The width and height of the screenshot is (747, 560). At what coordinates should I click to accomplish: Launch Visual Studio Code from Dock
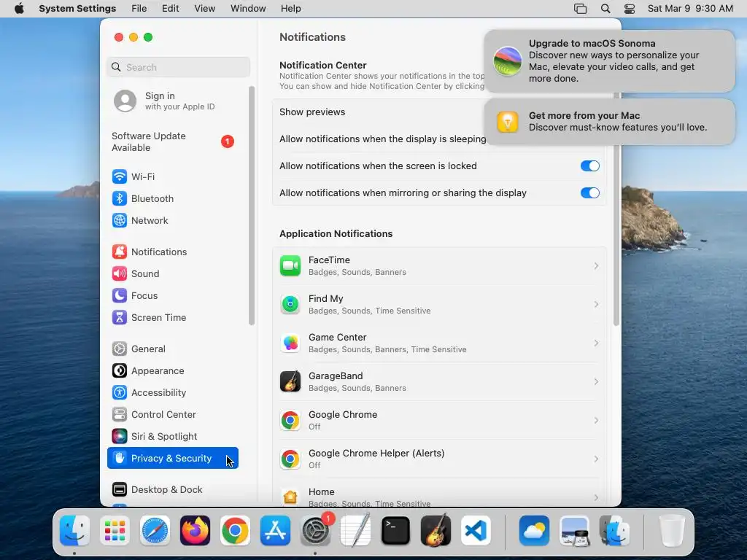476,531
